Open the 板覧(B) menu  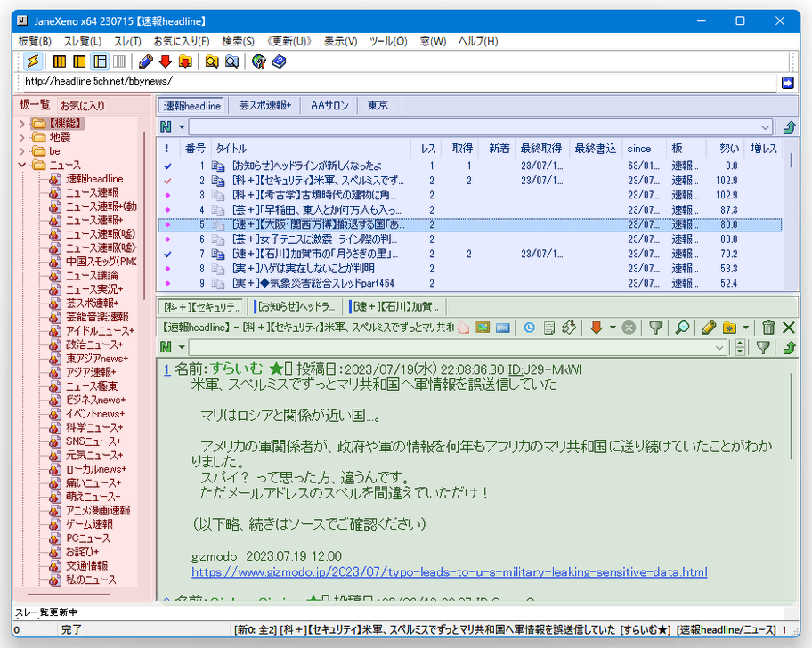(x=36, y=42)
